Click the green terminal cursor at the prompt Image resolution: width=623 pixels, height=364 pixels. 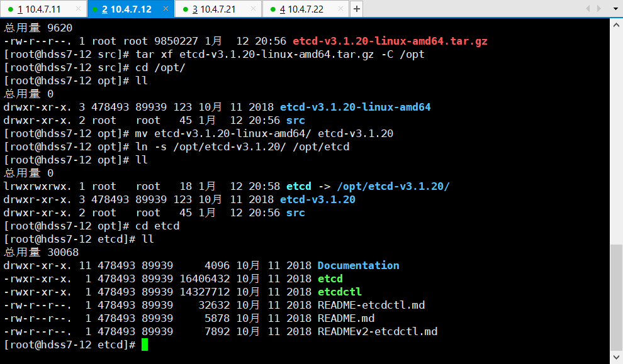(145, 345)
